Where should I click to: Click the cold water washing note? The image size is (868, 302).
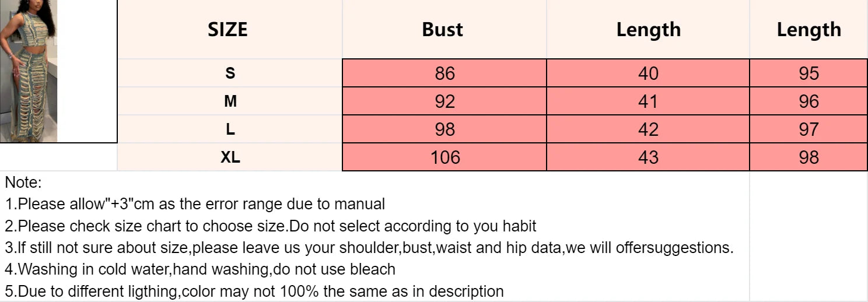[x=200, y=269]
